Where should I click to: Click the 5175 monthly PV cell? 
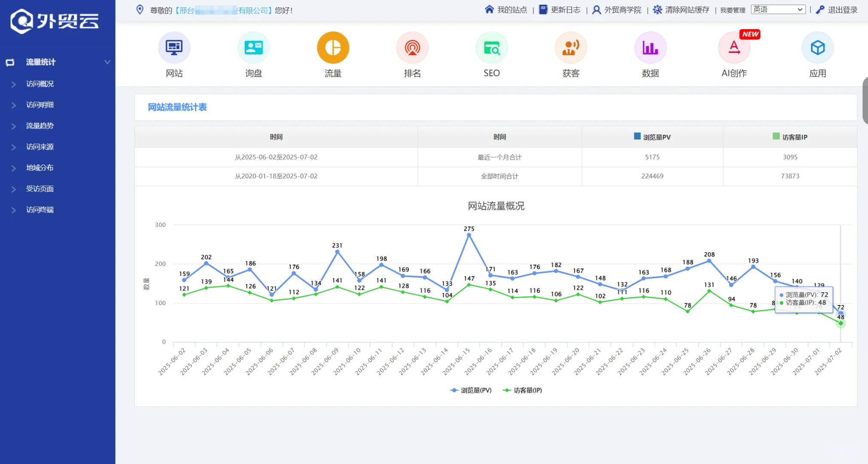[652, 157]
